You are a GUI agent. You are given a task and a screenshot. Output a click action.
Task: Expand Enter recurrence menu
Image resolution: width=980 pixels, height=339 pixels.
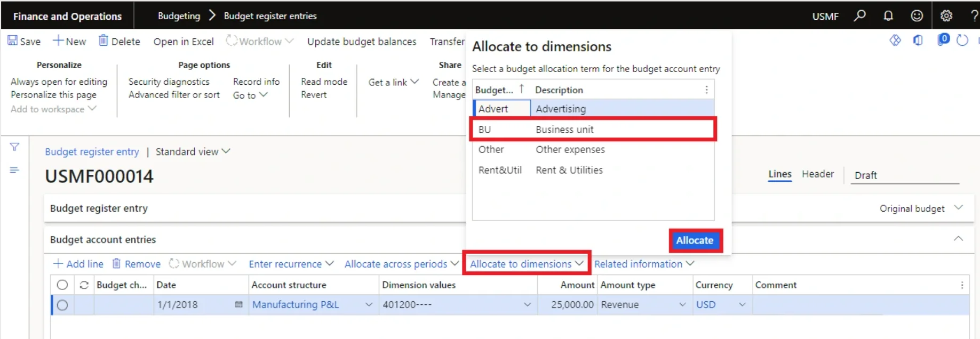click(x=291, y=264)
